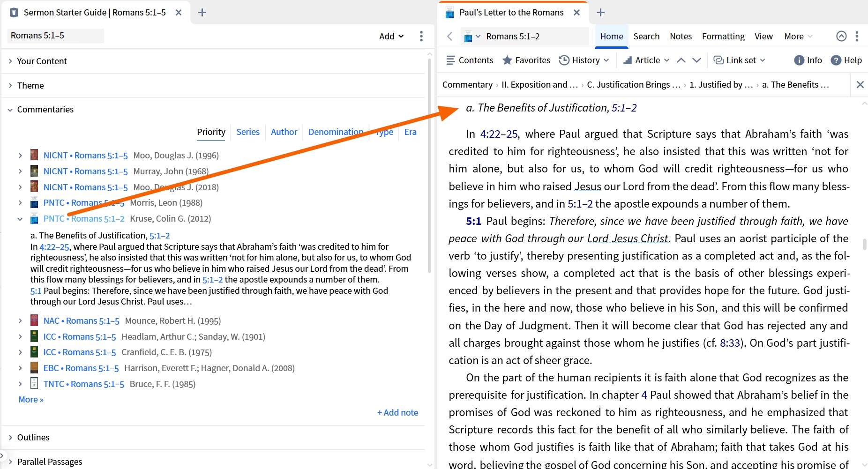
Task: Click the Favorites star icon
Action: coord(507,60)
